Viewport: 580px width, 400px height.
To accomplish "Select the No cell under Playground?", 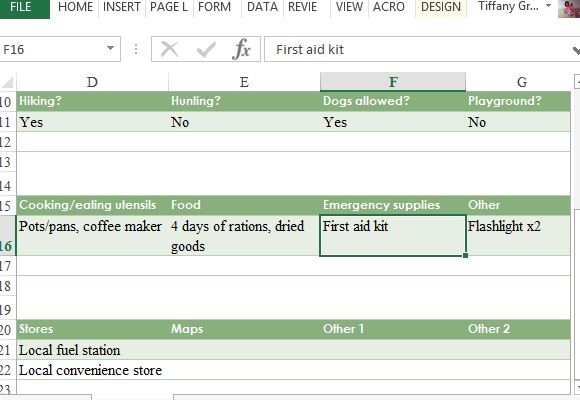I will (518, 122).
